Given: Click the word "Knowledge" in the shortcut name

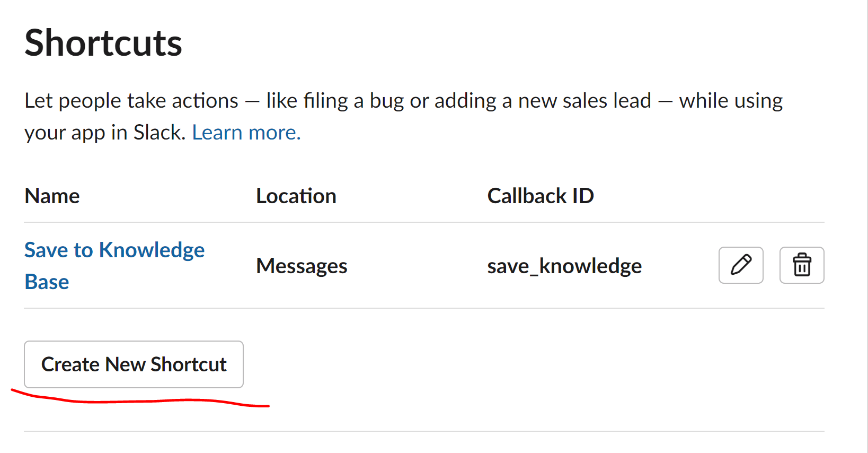Looking at the screenshot, I should pyautogui.click(x=152, y=250).
